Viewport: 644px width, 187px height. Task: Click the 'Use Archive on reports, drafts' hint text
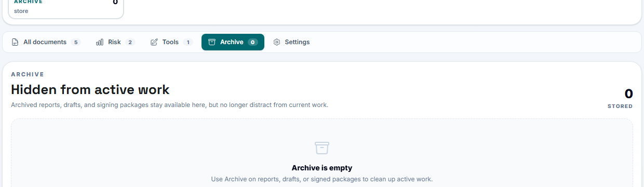tap(322, 179)
